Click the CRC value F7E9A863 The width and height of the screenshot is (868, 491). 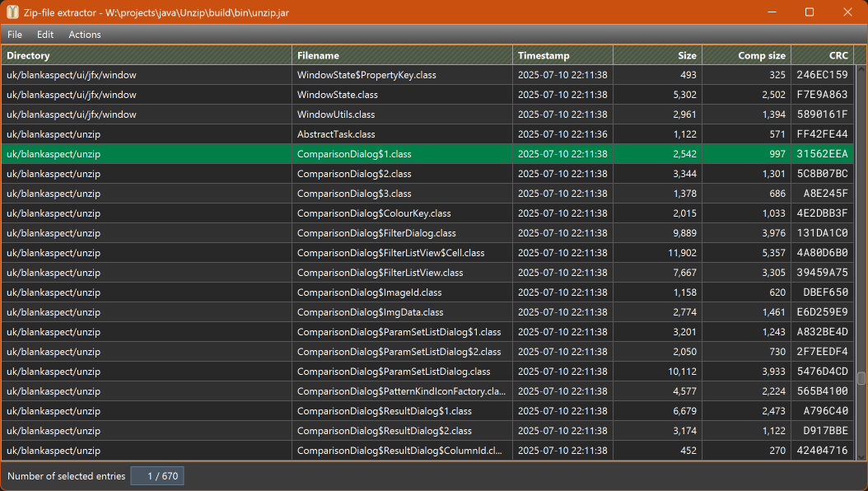click(822, 95)
